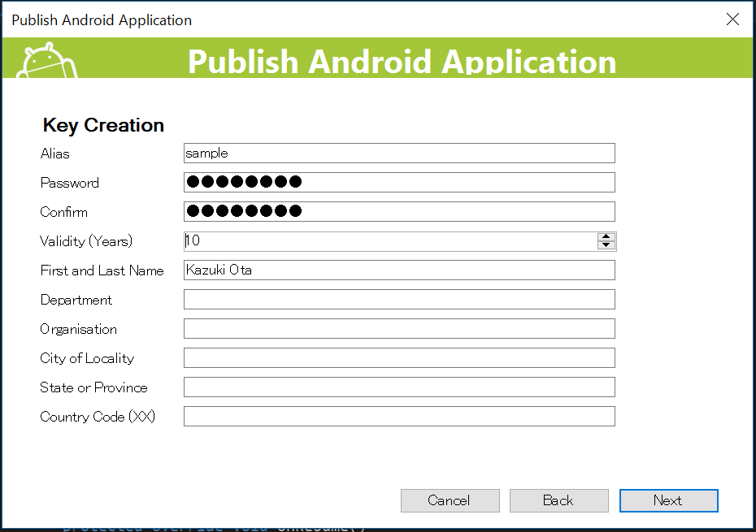
Task: Click the Alias label
Action: (55, 154)
